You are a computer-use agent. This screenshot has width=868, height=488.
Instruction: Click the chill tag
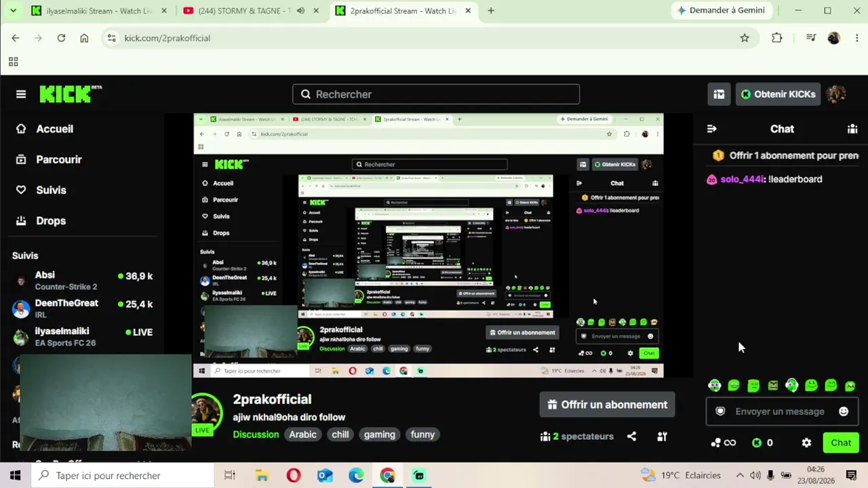pos(340,434)
